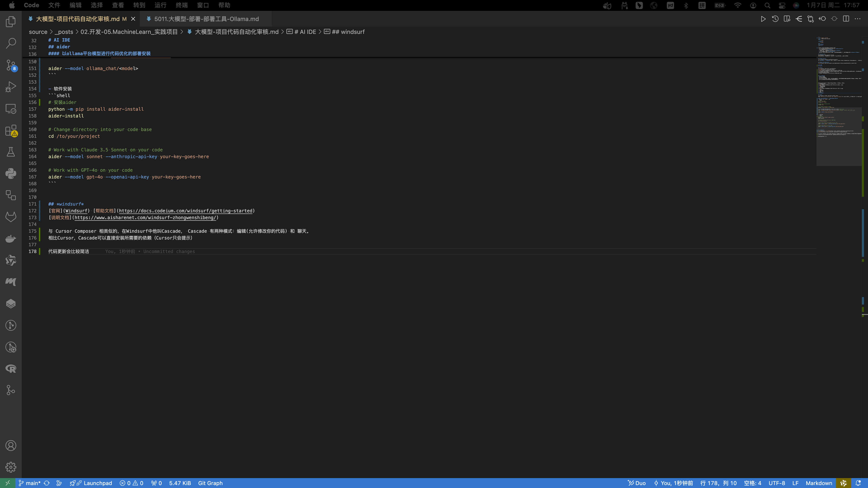Toggle the split editor layout button
This screenshot has height=488, width=868.
pos(846,19)
